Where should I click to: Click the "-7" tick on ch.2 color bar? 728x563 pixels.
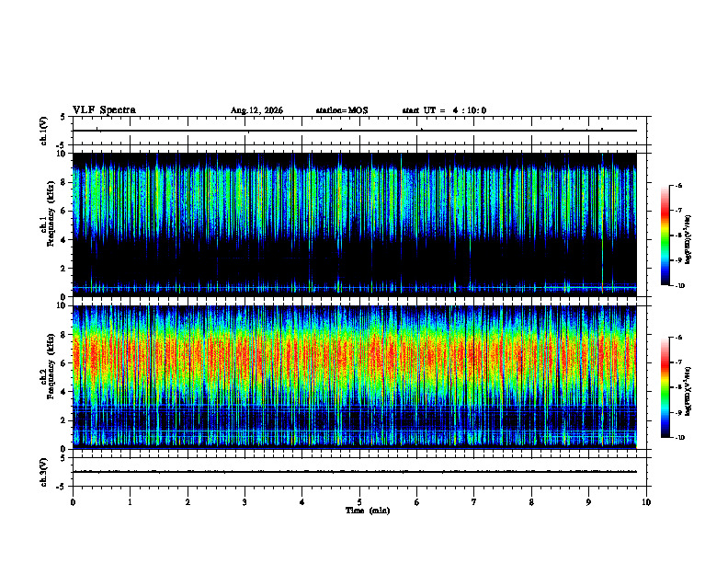coord(678,362)
